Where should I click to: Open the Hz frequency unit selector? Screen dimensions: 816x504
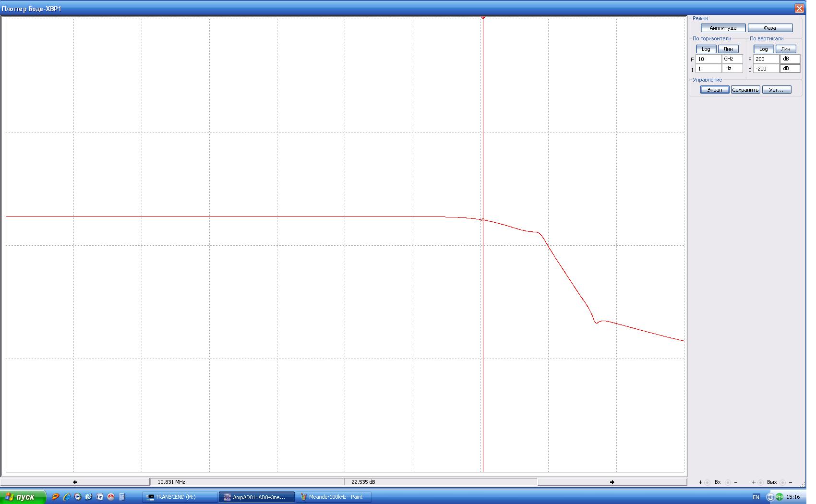(x=732, y=69)
